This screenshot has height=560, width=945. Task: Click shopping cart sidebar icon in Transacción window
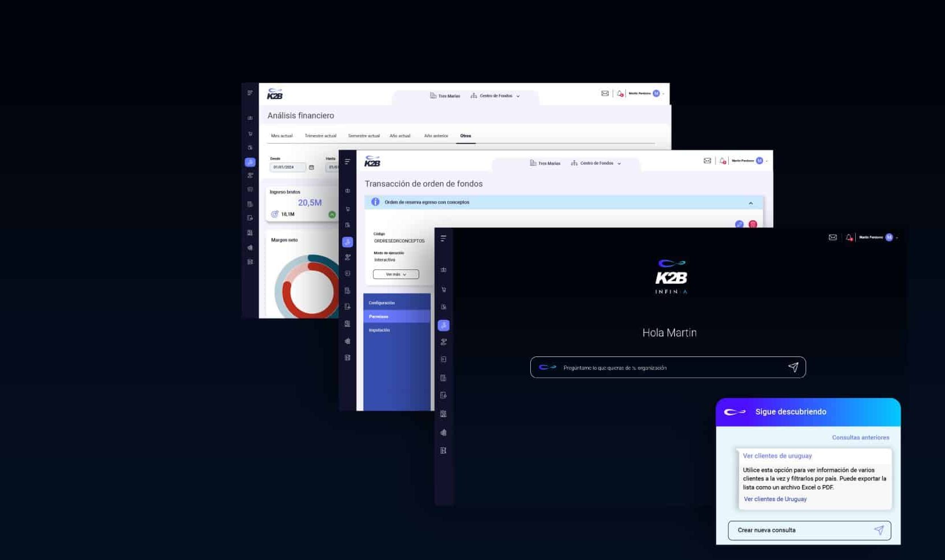click(x=347, y=209)
